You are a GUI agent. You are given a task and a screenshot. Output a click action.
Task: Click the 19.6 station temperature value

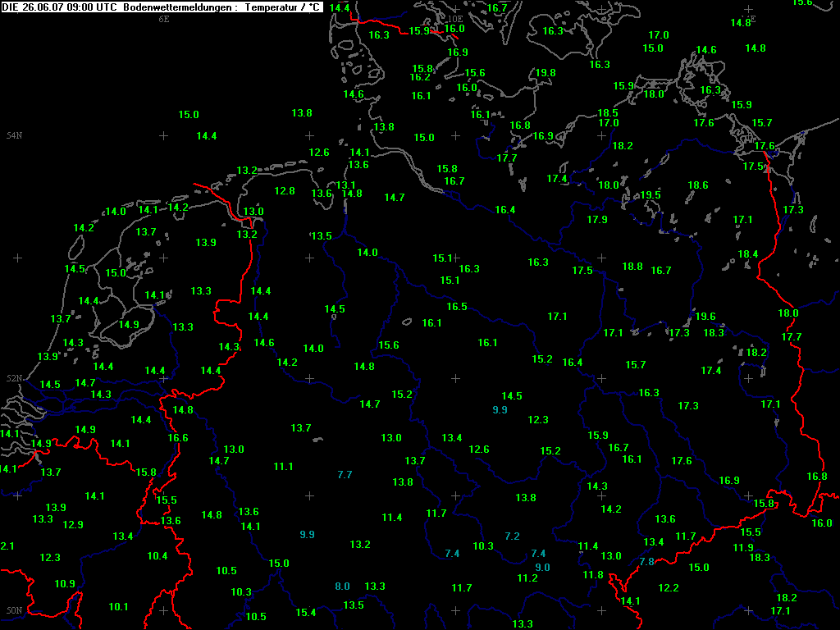coord(705,317)
